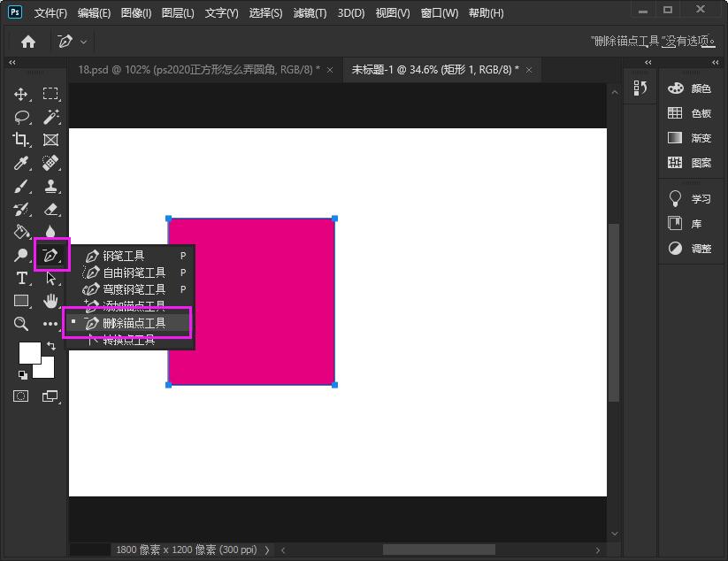Choose 自由钢笔工具 from the flyout

pos(129,273)
